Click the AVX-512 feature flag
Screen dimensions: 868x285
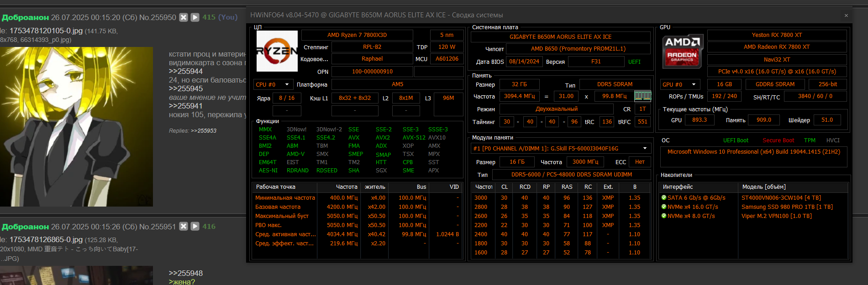point(414,138)
